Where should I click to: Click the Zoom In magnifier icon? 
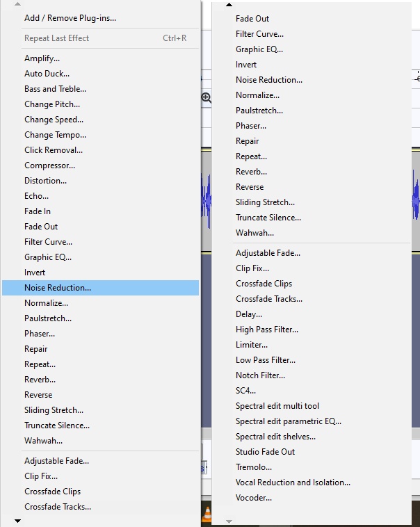206,98
